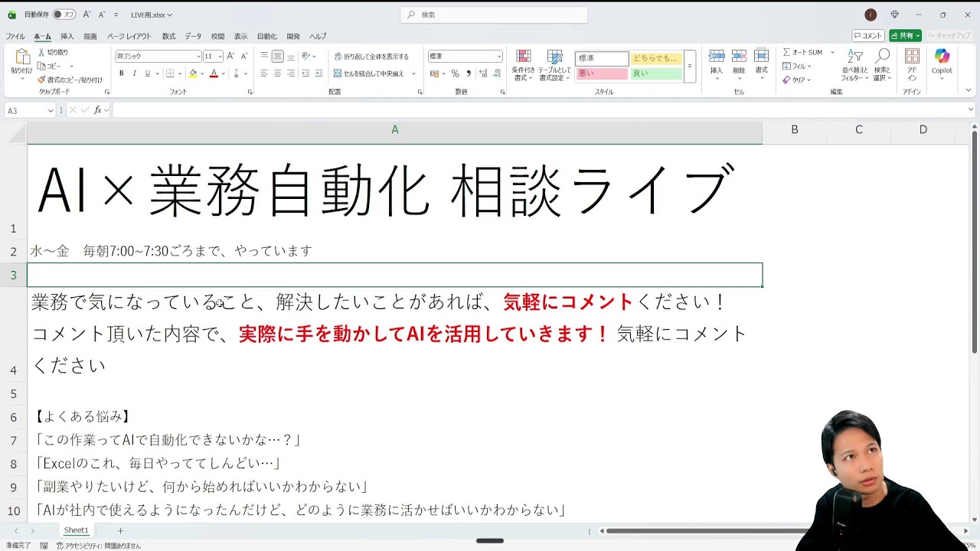
Task: Click the cut (切り取り) scissors icon
Action: (41, 52)
